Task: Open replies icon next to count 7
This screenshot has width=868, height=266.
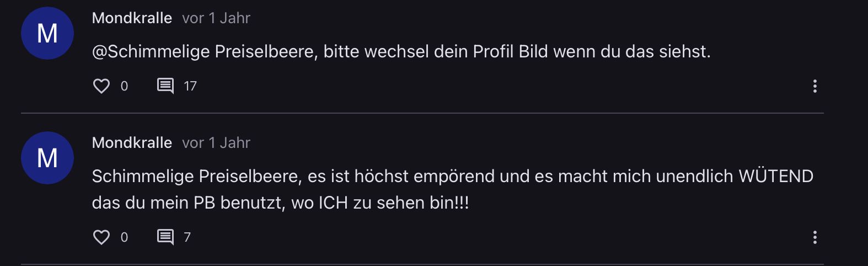Action: pos(165,237)
